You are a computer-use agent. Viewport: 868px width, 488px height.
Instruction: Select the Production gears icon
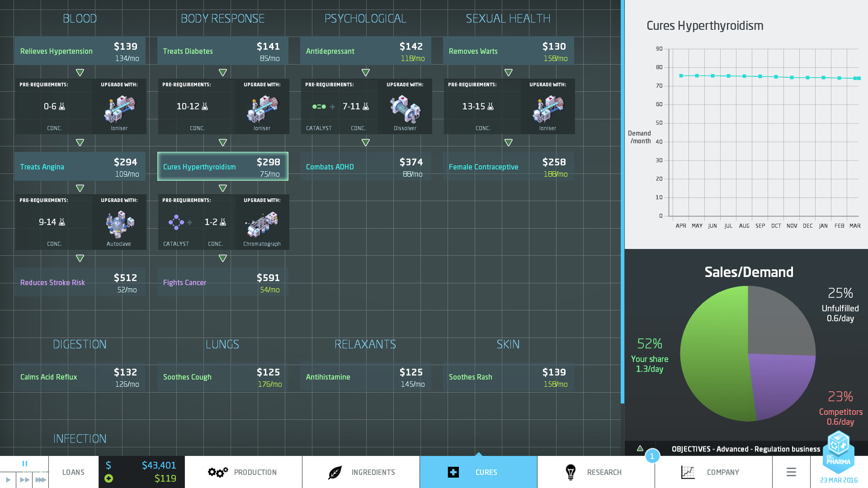tap(217, 472)
